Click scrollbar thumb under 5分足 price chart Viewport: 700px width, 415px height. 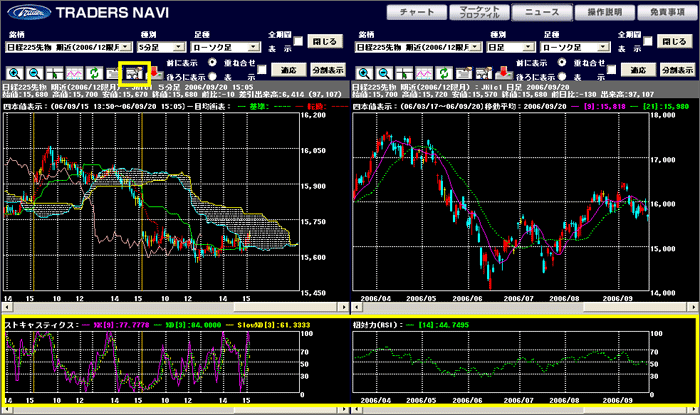pyautogui.click(x=285, y=307)
